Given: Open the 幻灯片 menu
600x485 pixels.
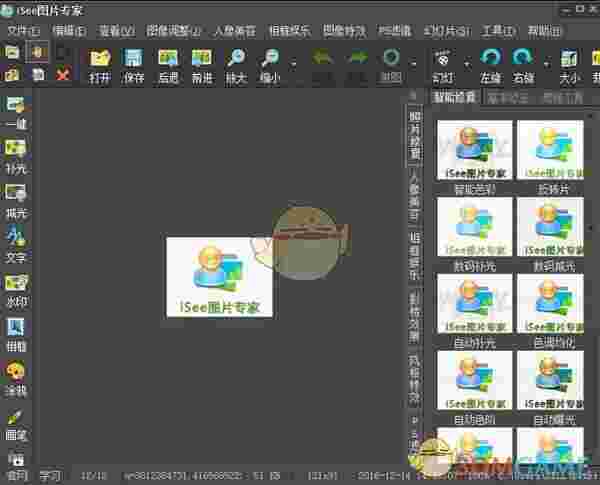Looking at the screenshot, I should pos(447,31).
